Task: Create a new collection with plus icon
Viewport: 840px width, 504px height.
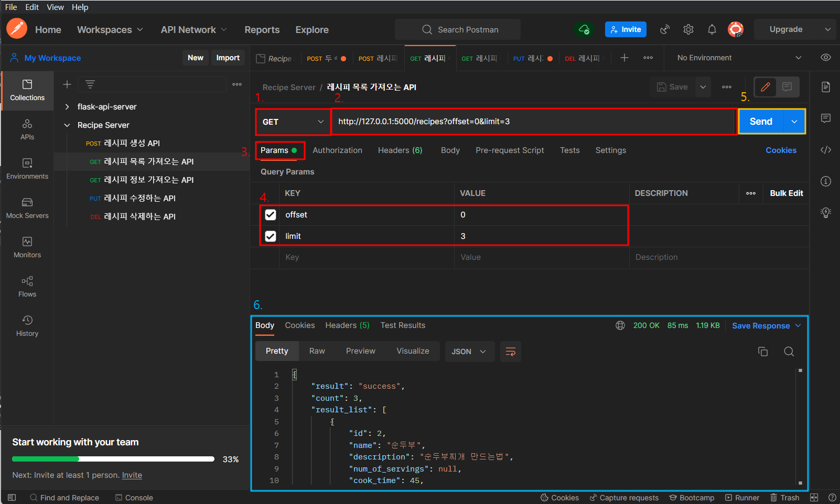Action: (67, 84)
